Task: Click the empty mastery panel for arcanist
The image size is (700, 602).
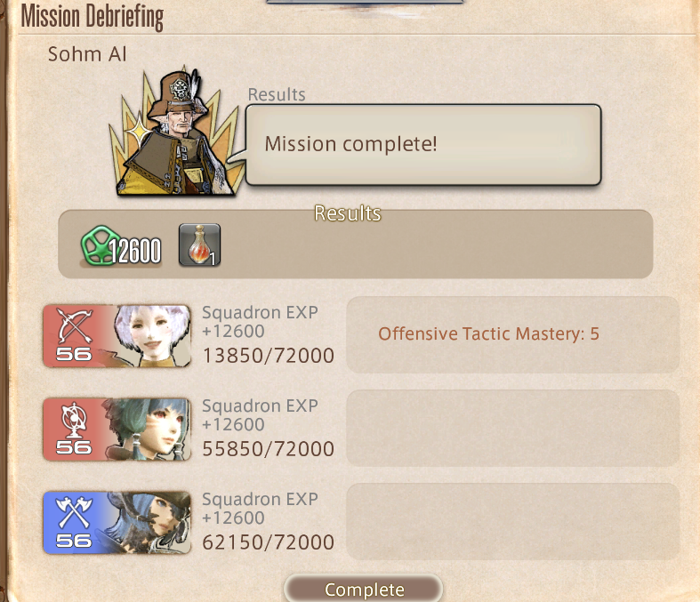Action: point(513,429)
